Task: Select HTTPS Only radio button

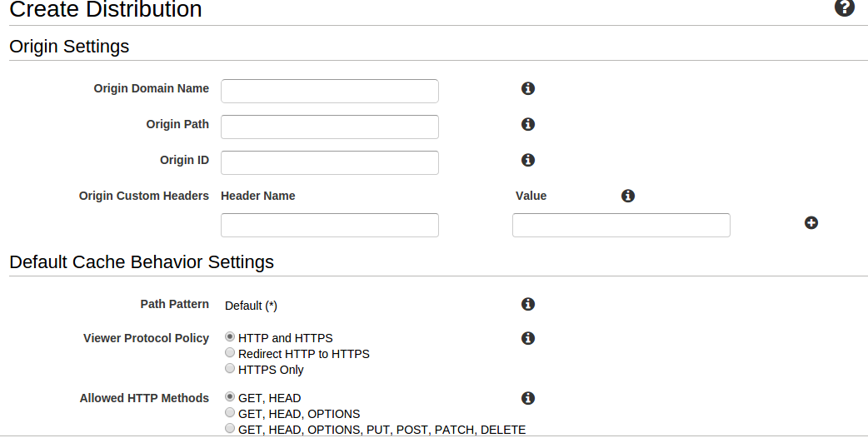Action: 230,368
